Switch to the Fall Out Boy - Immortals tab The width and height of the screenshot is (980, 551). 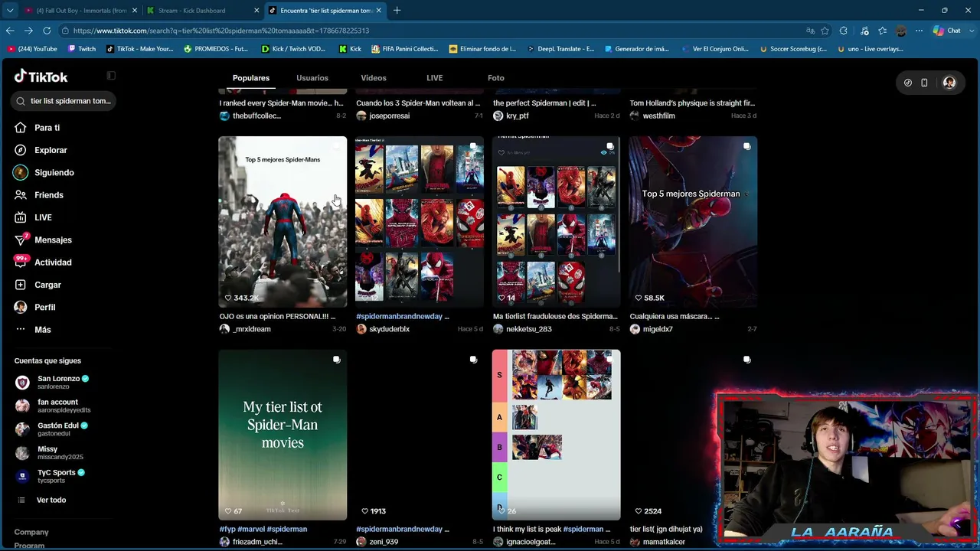click(80, 11)
